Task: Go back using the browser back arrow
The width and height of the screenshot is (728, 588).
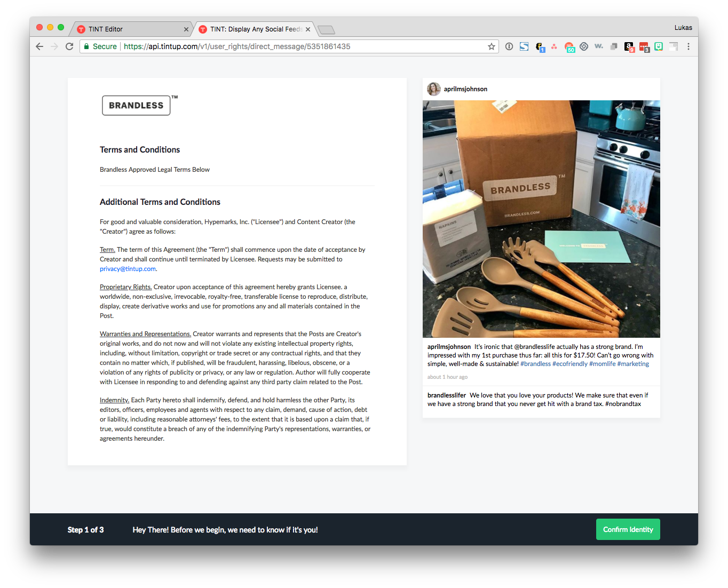Action: click(x=39, y=46)
